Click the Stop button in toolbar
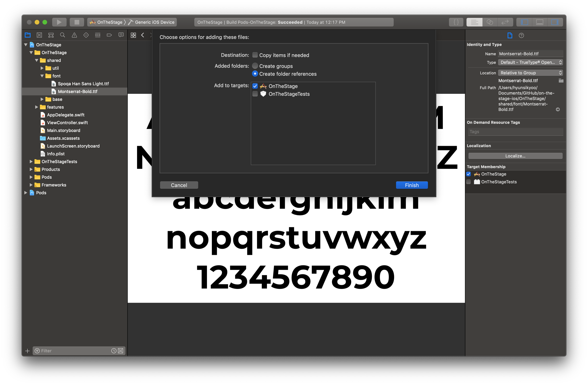Image resolution: width=588 pixels, height=385 pixels. 77,22
